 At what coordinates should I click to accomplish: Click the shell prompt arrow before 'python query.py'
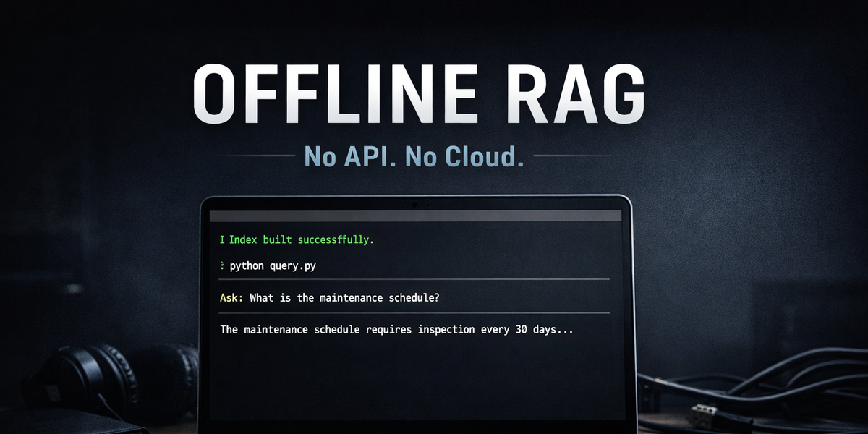click(x=222, y=265)
